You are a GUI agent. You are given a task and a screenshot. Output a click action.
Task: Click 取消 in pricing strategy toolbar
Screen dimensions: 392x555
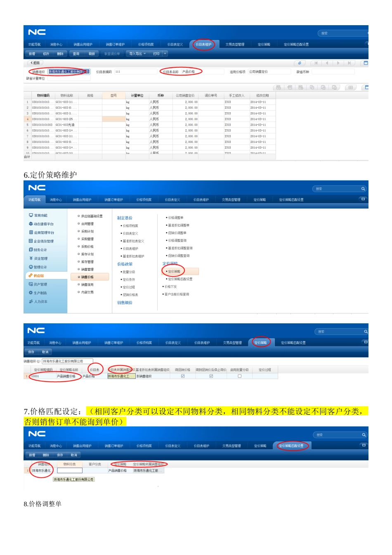click(x=45, y=352)
